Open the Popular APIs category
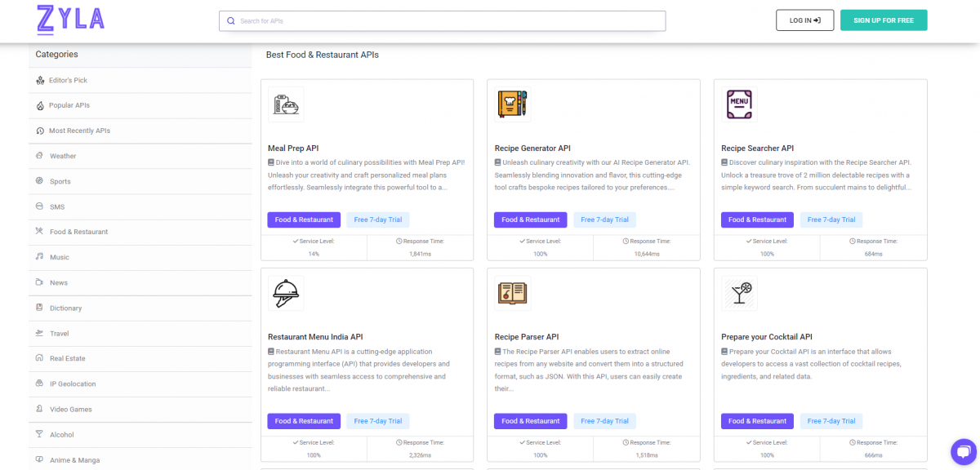 [69, 105]
